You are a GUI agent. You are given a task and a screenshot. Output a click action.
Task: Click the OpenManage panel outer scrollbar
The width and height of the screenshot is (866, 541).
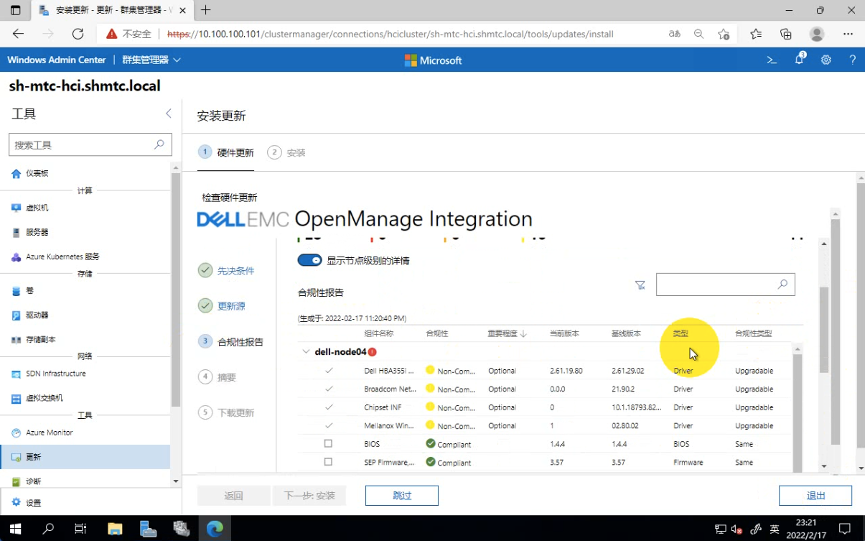pos(835,331)
